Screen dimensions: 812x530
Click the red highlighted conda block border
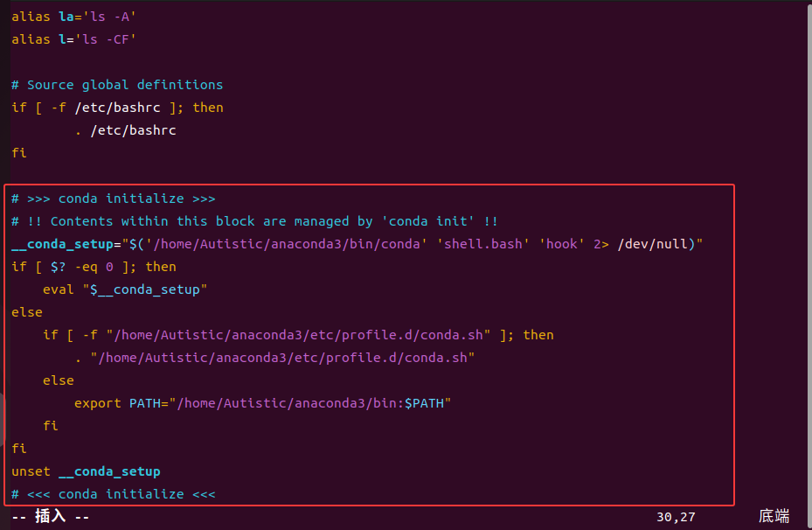tap(367, 185)
